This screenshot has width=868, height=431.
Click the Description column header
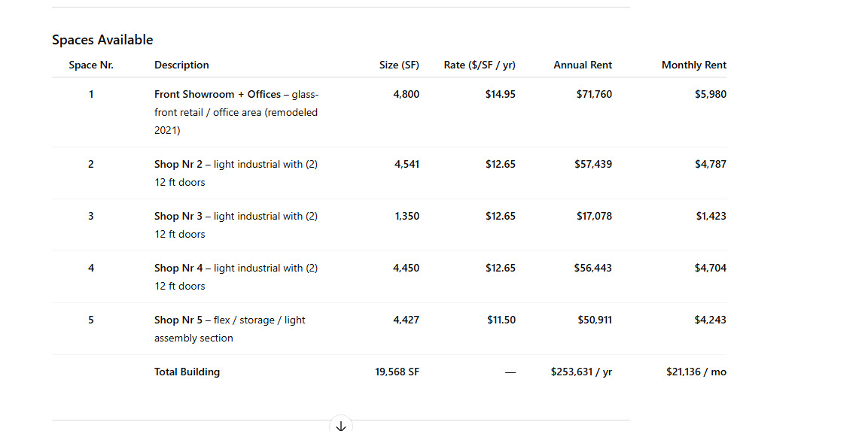coord(181,65)
